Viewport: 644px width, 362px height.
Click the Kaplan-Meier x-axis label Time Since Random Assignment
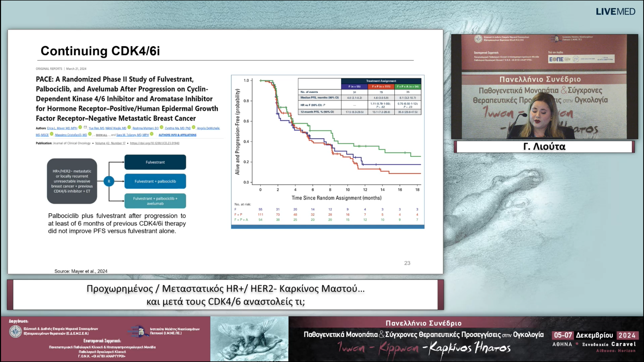tap(337, 198)
